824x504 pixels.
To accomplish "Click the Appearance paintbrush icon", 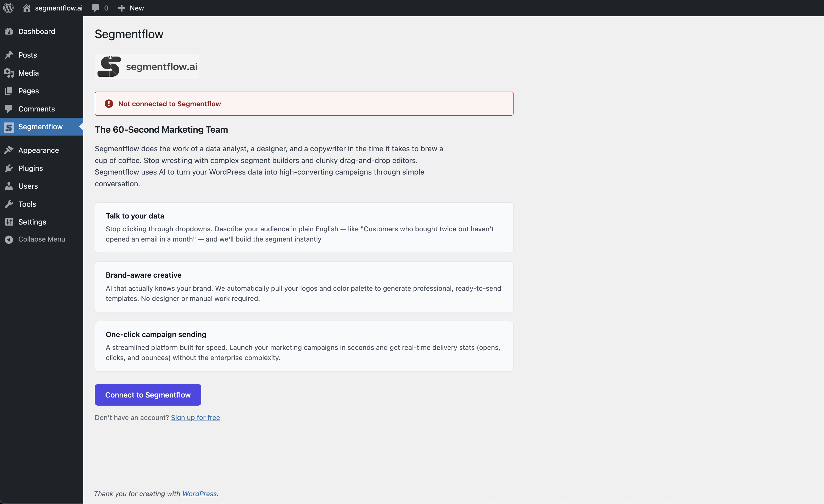I will pos(9,150).
